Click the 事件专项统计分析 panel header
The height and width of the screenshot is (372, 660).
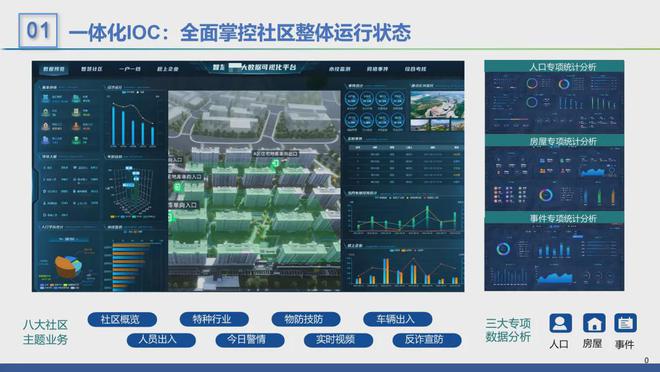tap(554, 218)
